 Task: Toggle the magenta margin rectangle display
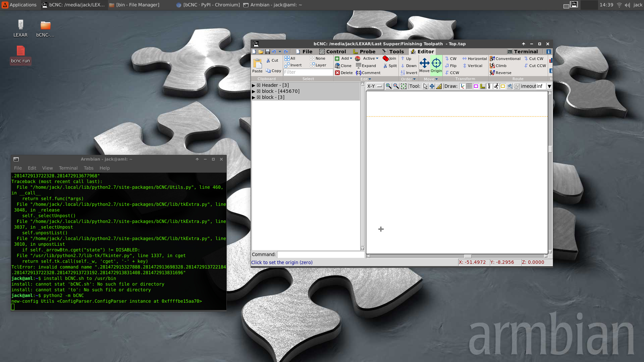point(476,86)
